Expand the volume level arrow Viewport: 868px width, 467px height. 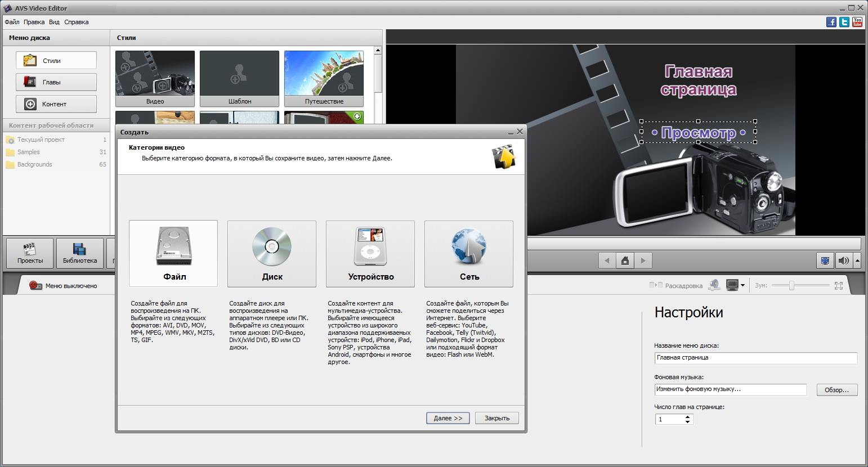pyautogui.click(x=857, y=261)
